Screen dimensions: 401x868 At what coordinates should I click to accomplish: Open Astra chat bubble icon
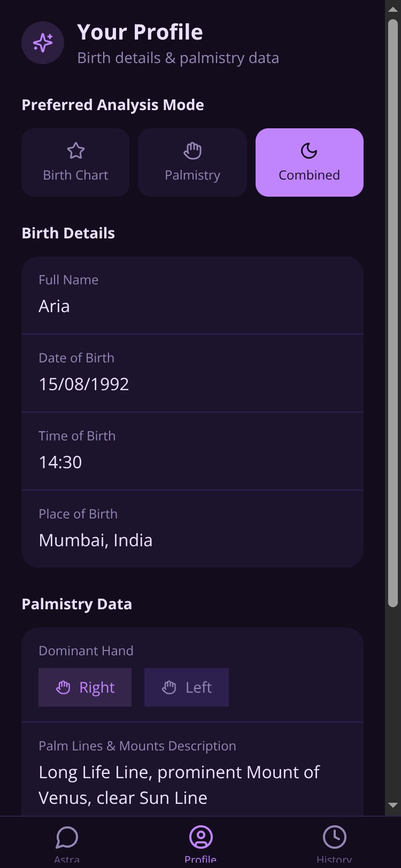click(x=67, y=837)
